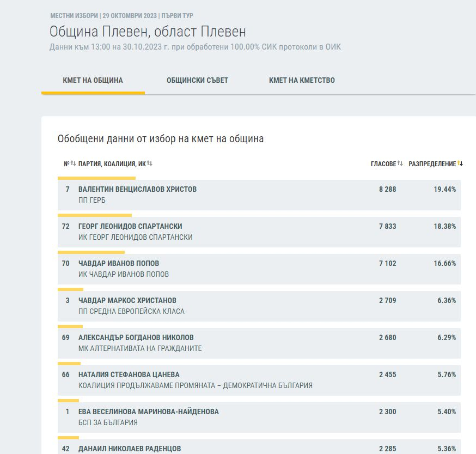This screenshot has height=454, width=476.
Task: Click the 5.76% share value
Action: pos(447,374)
